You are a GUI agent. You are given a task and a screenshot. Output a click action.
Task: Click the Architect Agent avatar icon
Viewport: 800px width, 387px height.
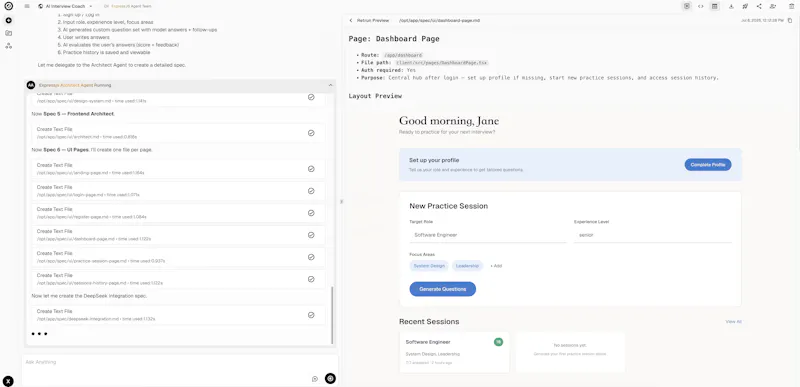(x=31, y=85)
